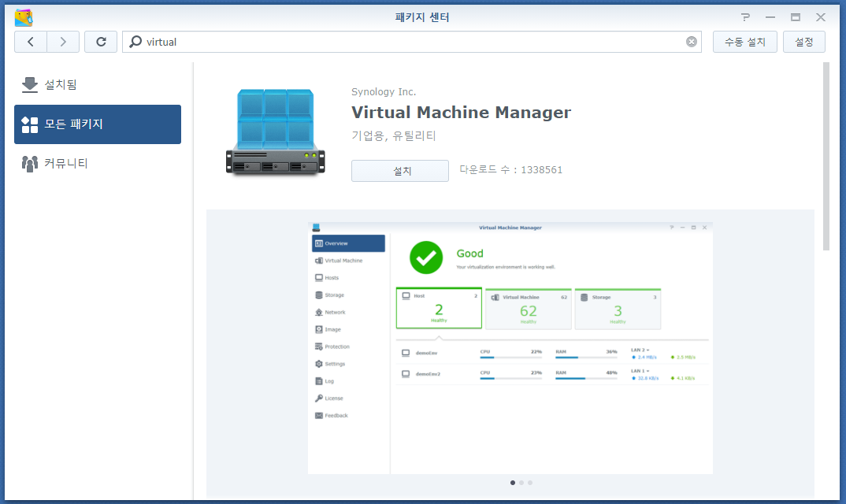Click the 설치됨 download icon
Viewport: 846px width, 504px height.
pyautogui.click(x=30, y=85)
